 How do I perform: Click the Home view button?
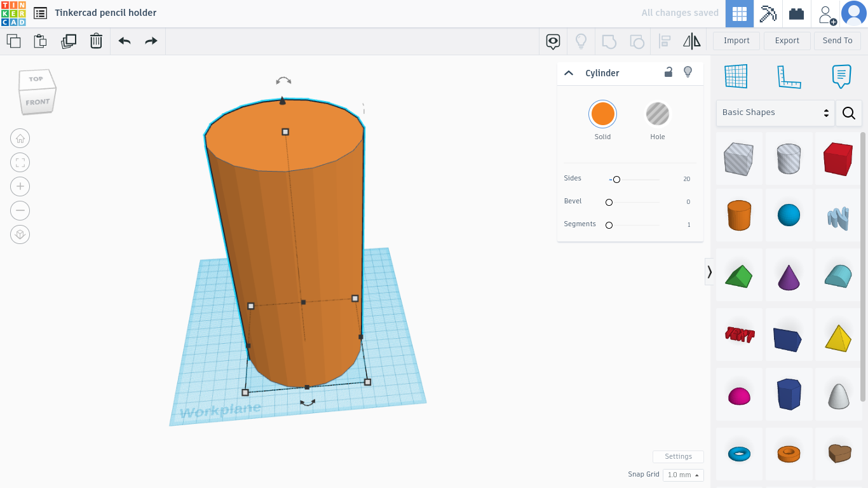(x=20, y=139)
